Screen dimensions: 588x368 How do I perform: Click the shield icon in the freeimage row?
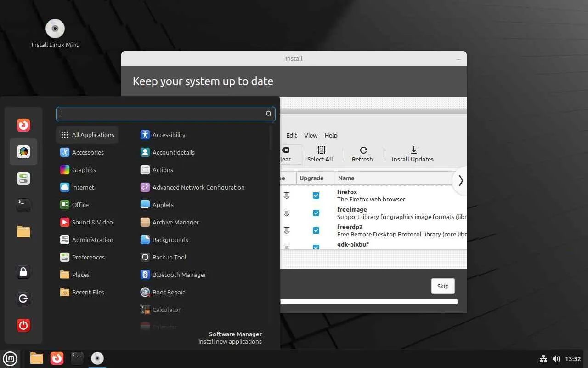tap(287, 213)
